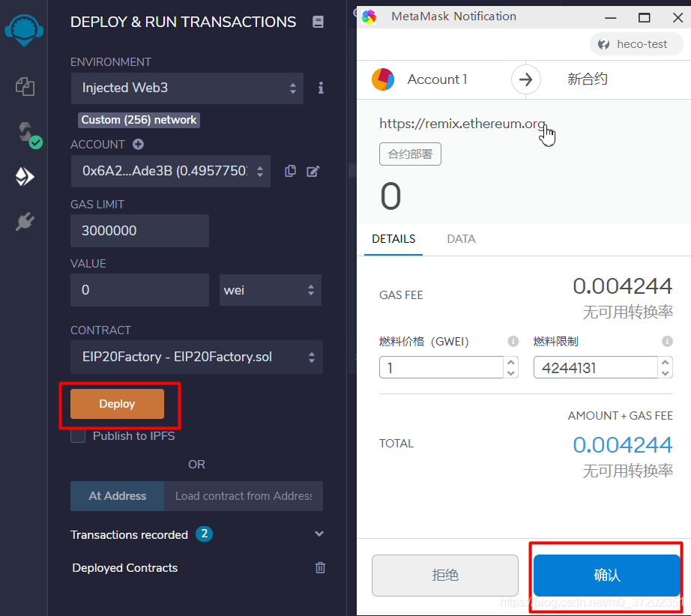This screenshot has height=616, width=691.
Task: Click the gas limit field showing 4244131
Action: pos(596,367)
